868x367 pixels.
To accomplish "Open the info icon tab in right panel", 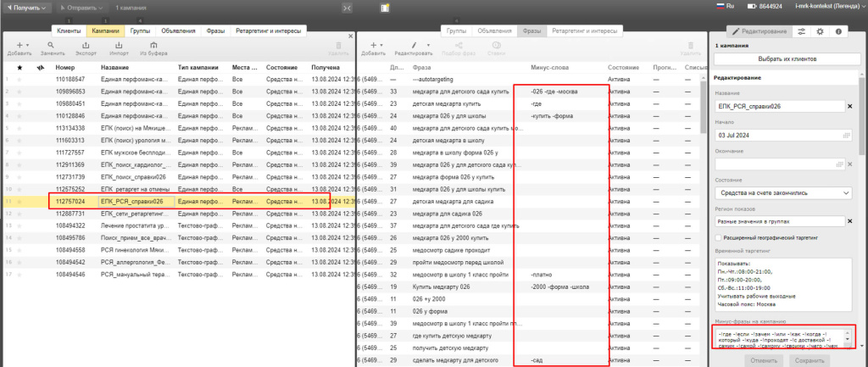I will [x=838, y=31].
